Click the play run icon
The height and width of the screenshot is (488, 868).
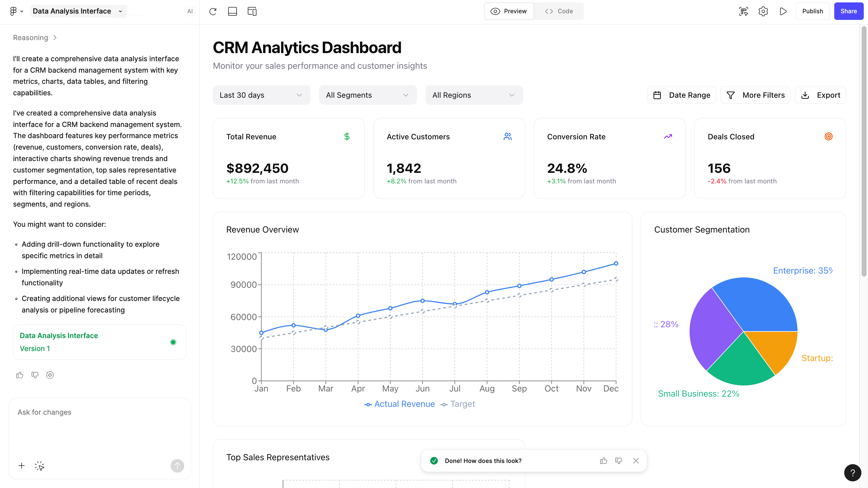(783, 11)
